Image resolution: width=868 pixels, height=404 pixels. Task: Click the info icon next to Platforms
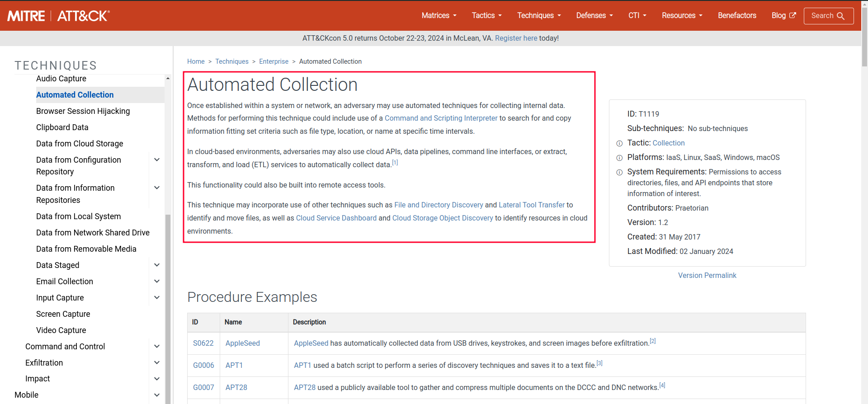coord(619,158)
